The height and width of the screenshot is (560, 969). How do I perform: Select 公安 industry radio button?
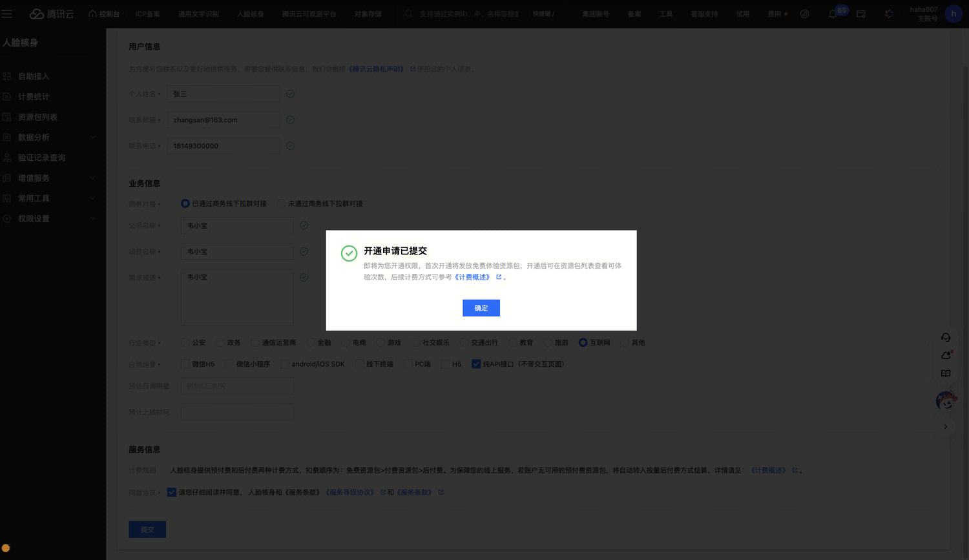pyautogui.click(x=185, y=342)
